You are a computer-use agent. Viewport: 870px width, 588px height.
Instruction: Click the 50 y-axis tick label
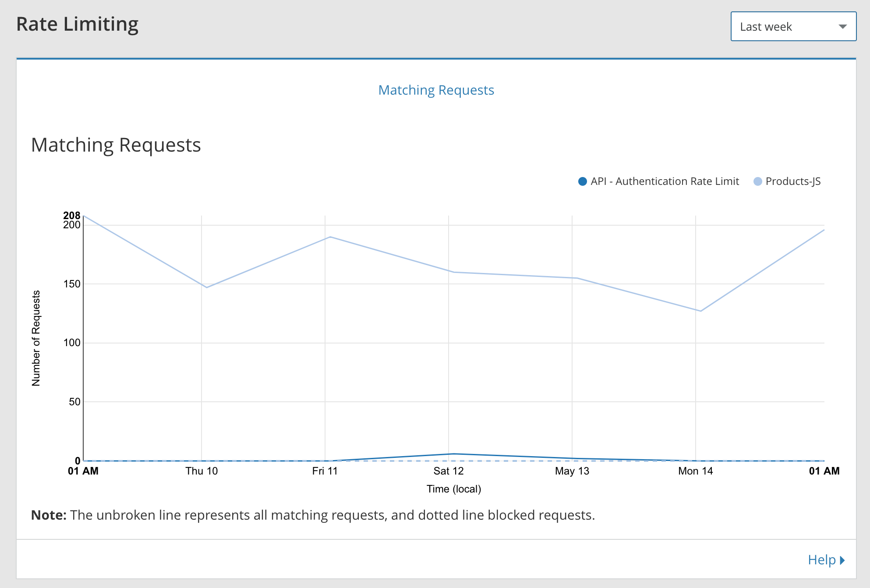point(75,402)
